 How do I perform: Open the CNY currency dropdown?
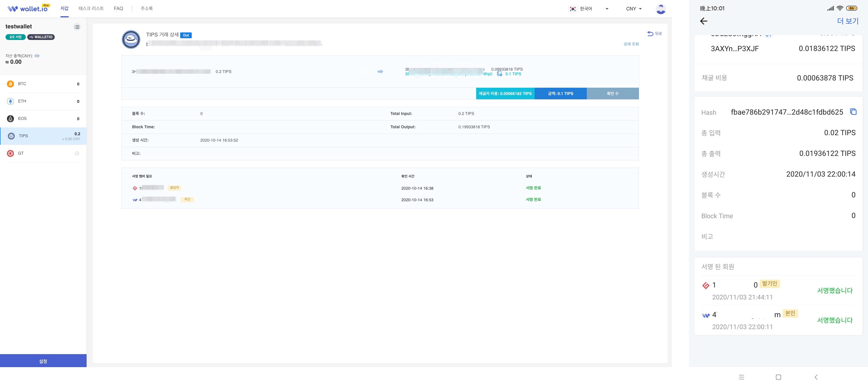pos(633,9)
